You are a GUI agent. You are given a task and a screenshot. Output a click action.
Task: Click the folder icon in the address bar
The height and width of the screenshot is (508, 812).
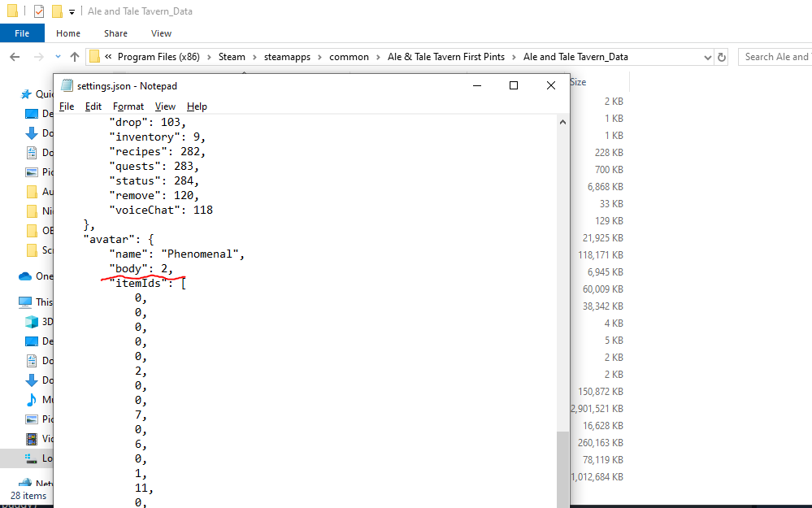[94, 56]
